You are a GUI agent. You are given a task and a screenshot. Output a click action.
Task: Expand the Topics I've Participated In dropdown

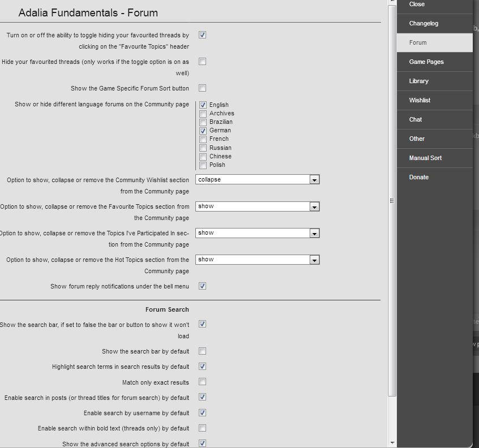(257, 233)
